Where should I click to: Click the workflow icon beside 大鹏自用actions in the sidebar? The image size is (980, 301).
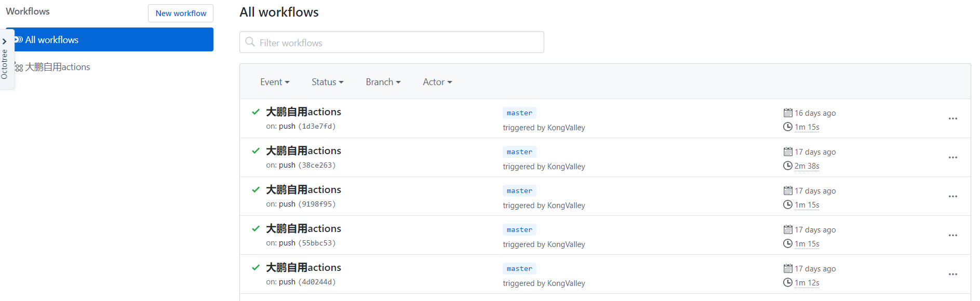(x=19, y=67)
